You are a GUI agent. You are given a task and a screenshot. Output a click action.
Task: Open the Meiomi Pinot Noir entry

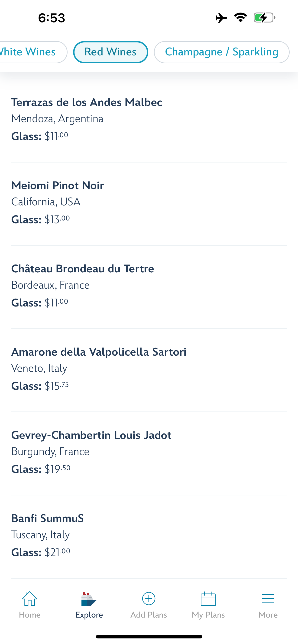pos(58,186)
